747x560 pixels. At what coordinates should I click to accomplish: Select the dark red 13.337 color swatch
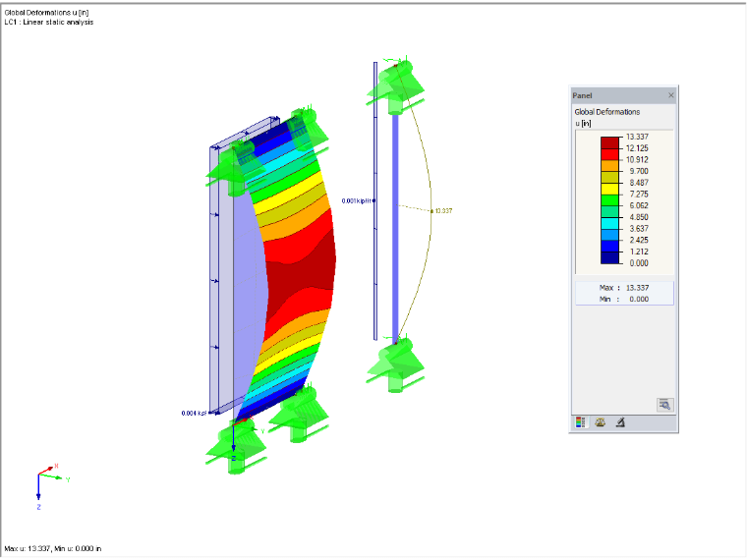[x=609, y=142]
